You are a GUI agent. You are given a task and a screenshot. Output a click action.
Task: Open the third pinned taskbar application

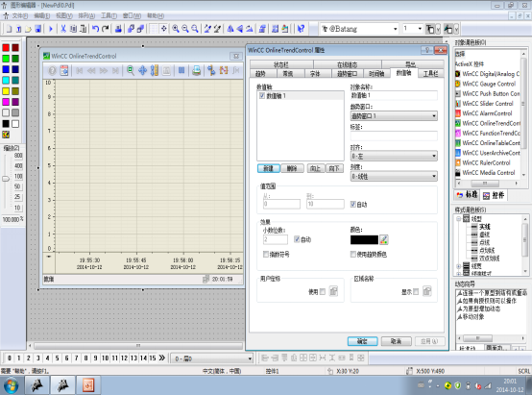point(88,385)
